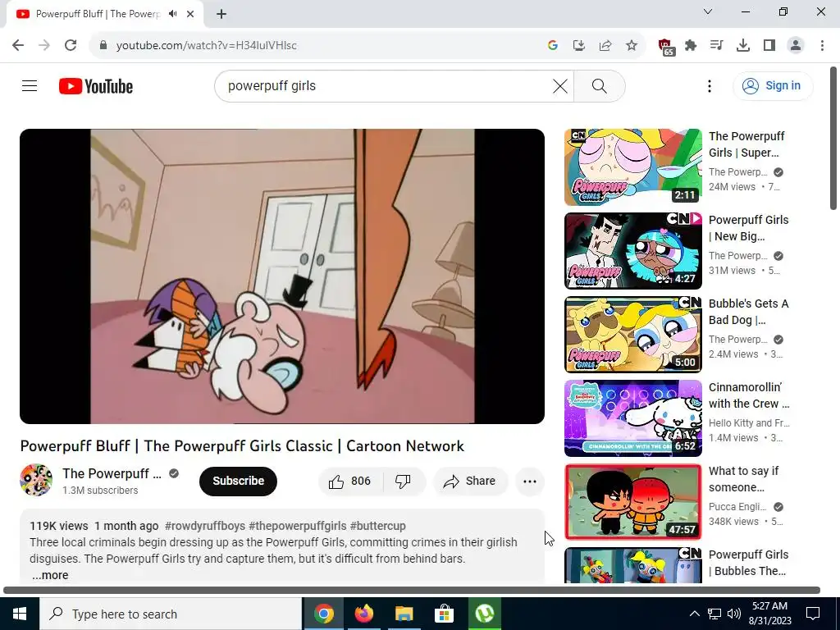This screenshot has height=630, width=840.
Task: View site information lock icon
Action: 103,45
